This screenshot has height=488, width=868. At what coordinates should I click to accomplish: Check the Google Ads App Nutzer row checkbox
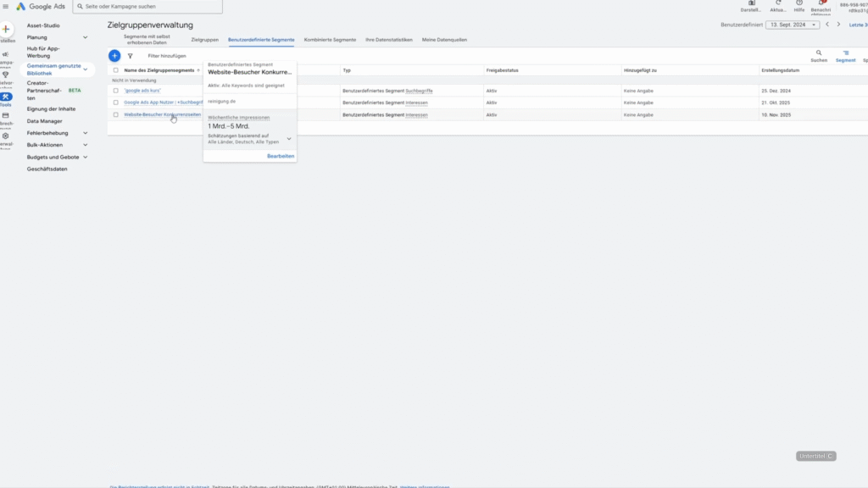[x=115, y=103]
